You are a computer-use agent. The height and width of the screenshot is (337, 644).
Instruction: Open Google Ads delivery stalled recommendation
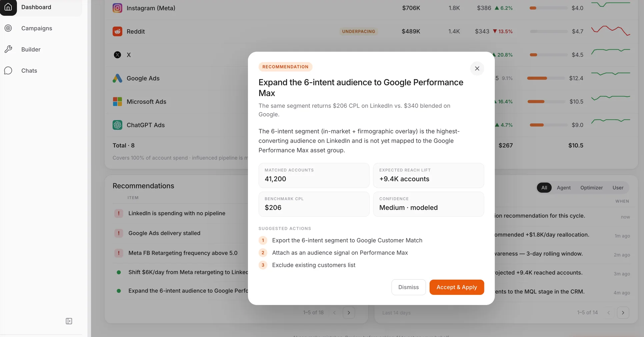pos(164,233)
